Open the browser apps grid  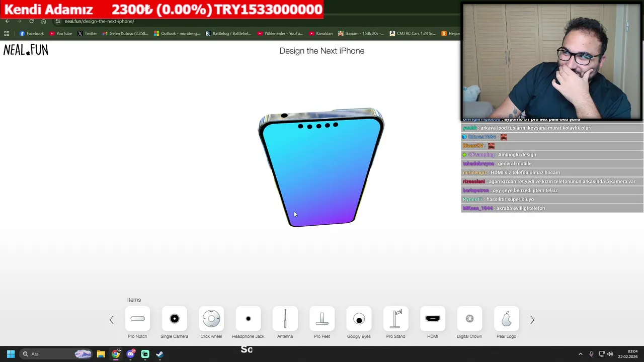(x=7, y=34)
